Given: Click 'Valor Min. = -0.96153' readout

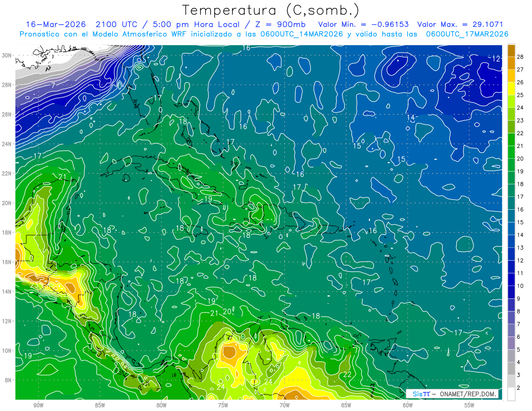Looking at the screenshot, I should (x=364, y=24).
